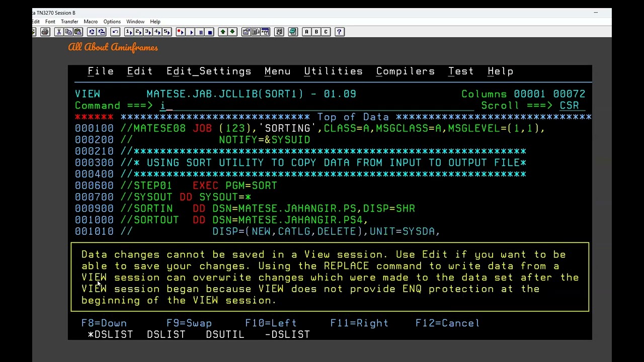The image size is (644, 362).
Task: Click the Print icon in the toolbar
Action: point(45,32)
